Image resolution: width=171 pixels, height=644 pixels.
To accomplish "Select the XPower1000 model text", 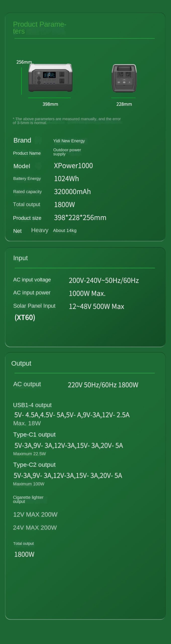I will [x=73, y=166].
